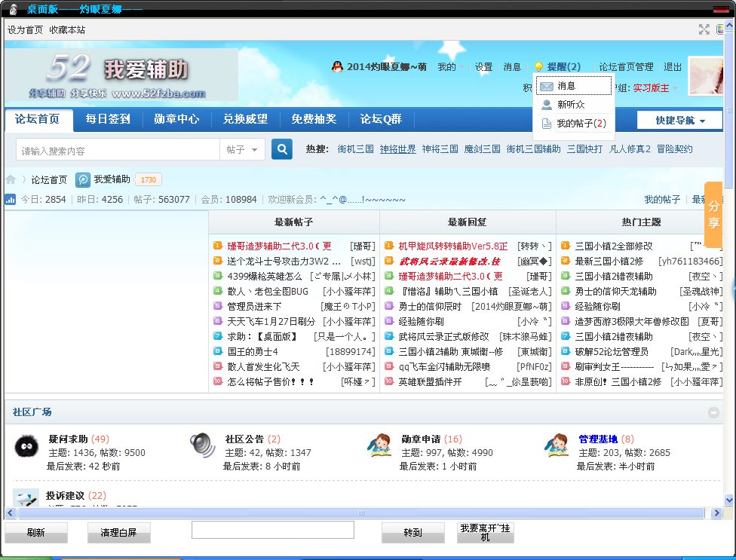Click the home icon in breadcrumb
The image size is (736, 560).
tap(11, 180)
